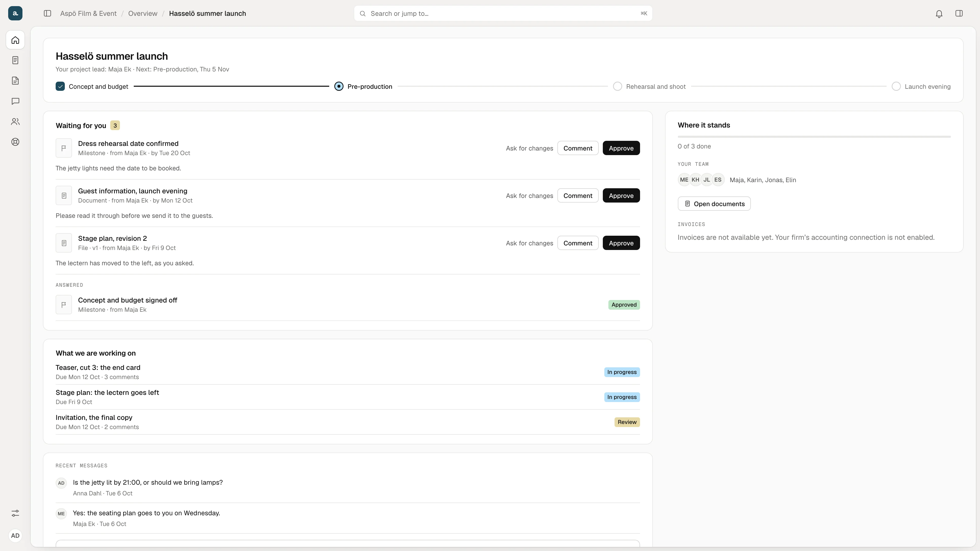This screenshot has height=551, width=980.
Task: Open the help lifebuoy icon in sidebar
Action: point(15,142)
